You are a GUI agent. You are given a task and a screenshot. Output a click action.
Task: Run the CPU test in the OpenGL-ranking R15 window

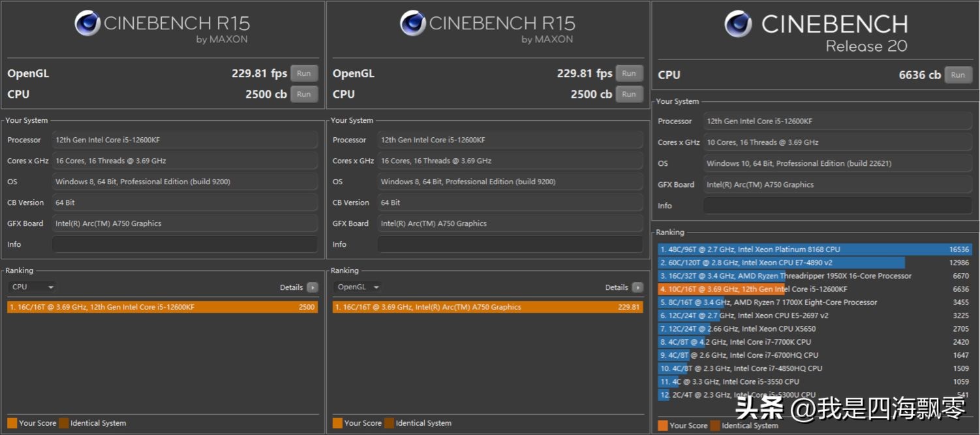[629, 94]
